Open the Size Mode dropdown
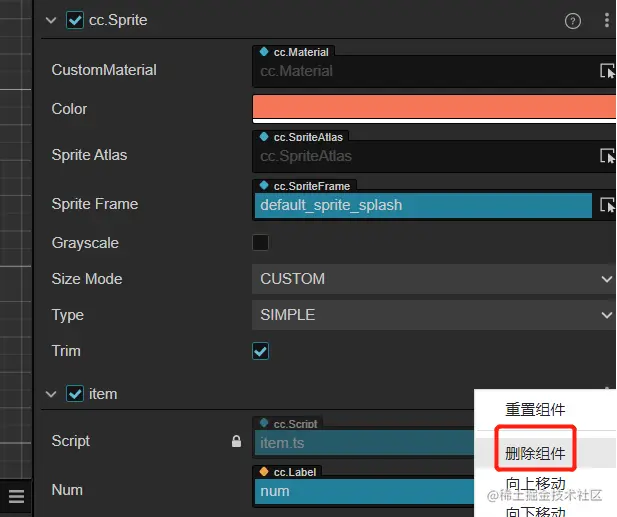 [x=434, y=279]
